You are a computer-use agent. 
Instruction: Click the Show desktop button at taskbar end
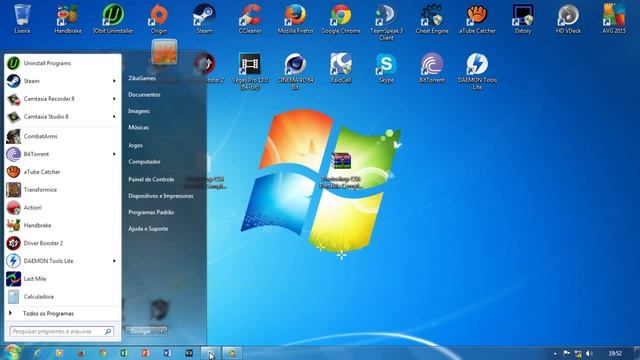(637, 353)
